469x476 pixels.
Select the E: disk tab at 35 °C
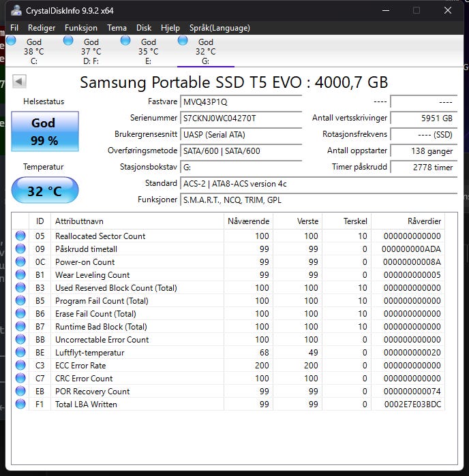[149, 51]
